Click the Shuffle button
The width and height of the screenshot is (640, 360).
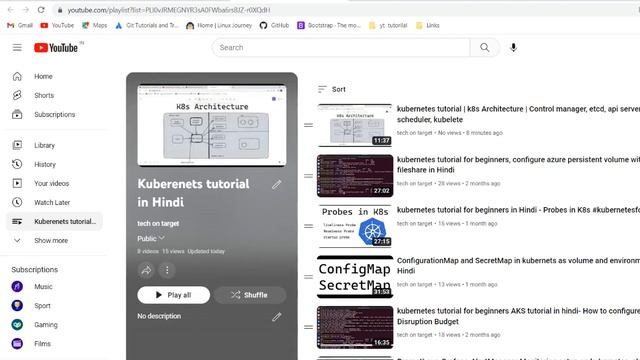[249, 295]
